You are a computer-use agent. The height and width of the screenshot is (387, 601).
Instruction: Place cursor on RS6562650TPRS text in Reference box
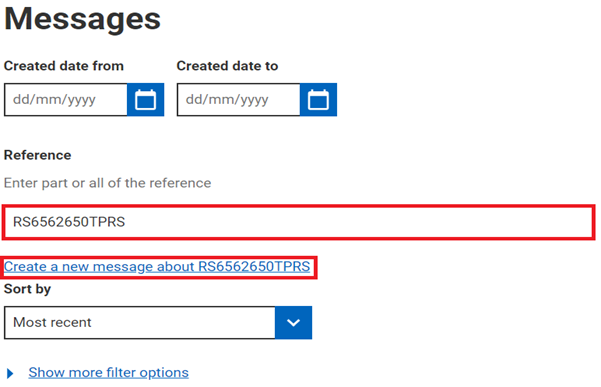[69, 222]
